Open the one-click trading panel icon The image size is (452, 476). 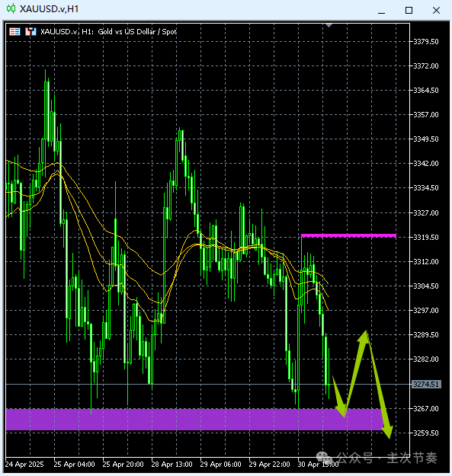14,31
